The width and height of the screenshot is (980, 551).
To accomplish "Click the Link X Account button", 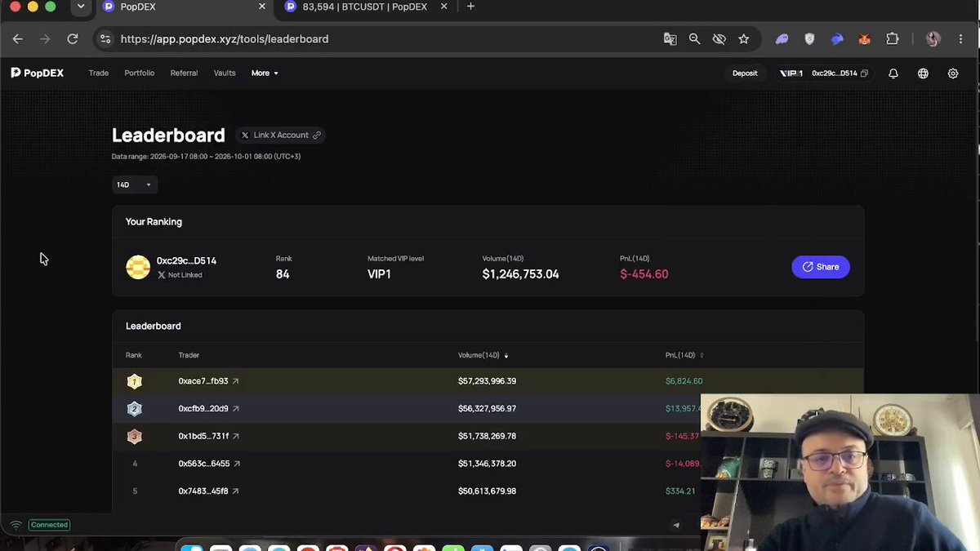I will (281, 136).
